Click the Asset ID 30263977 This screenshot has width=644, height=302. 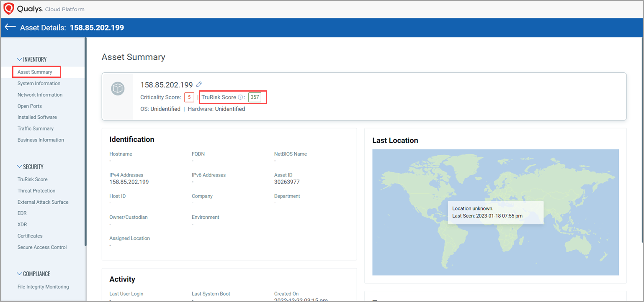[287, 182]
